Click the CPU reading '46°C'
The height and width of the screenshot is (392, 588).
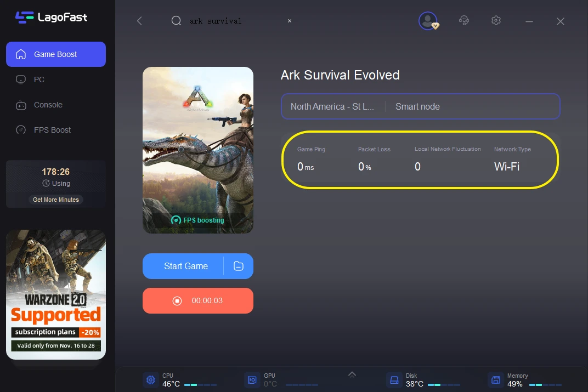point(171,384)
